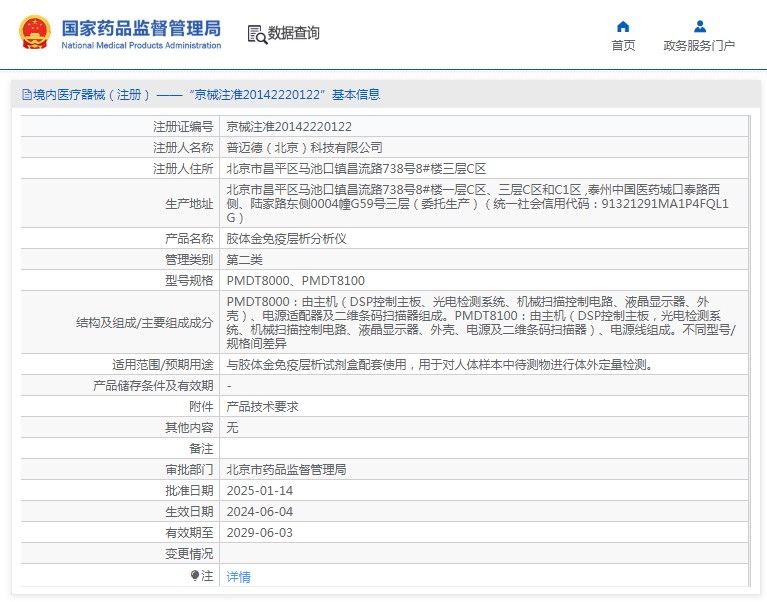Click the 产品名称 label
This screenshot has height=602, width=767.
pos(189,239)
